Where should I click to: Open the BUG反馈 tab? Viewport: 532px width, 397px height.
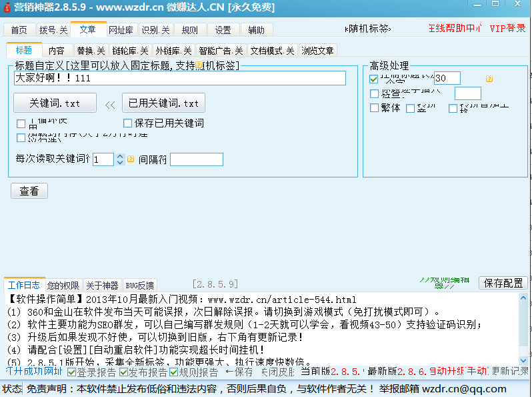[x=140, y=286]
